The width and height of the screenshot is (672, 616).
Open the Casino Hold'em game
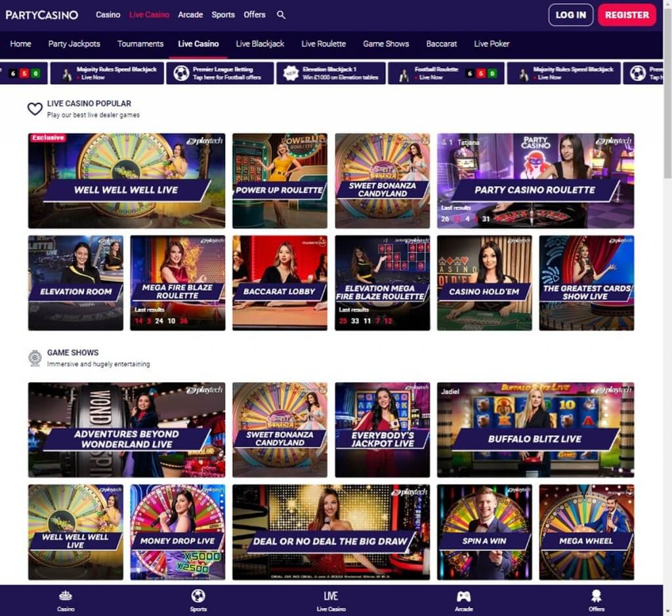[484, 283]
